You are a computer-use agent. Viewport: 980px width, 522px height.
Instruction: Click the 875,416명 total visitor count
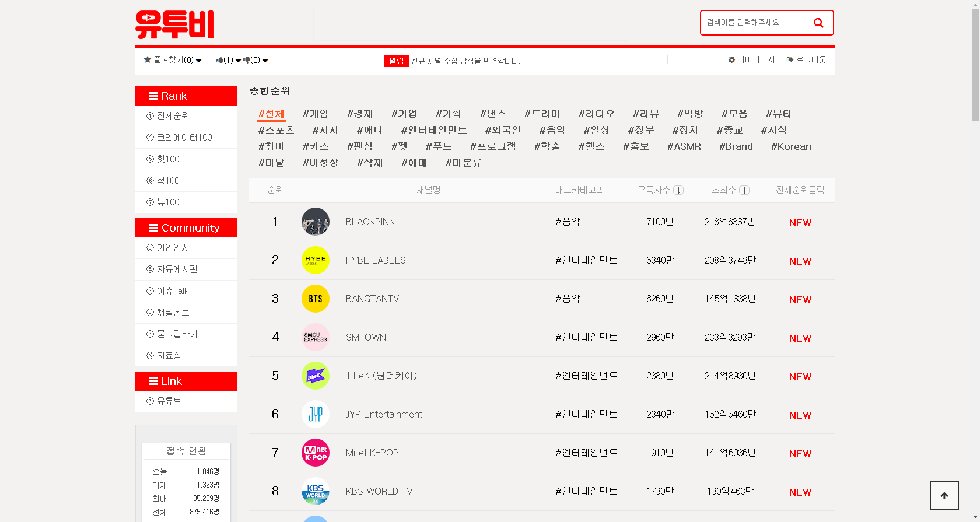point(204,512)
